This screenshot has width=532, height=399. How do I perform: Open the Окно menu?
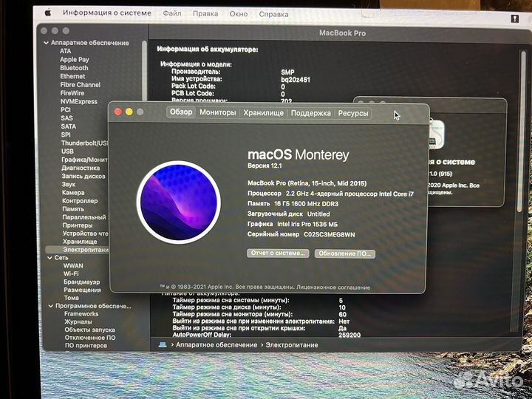pos(239,14)
